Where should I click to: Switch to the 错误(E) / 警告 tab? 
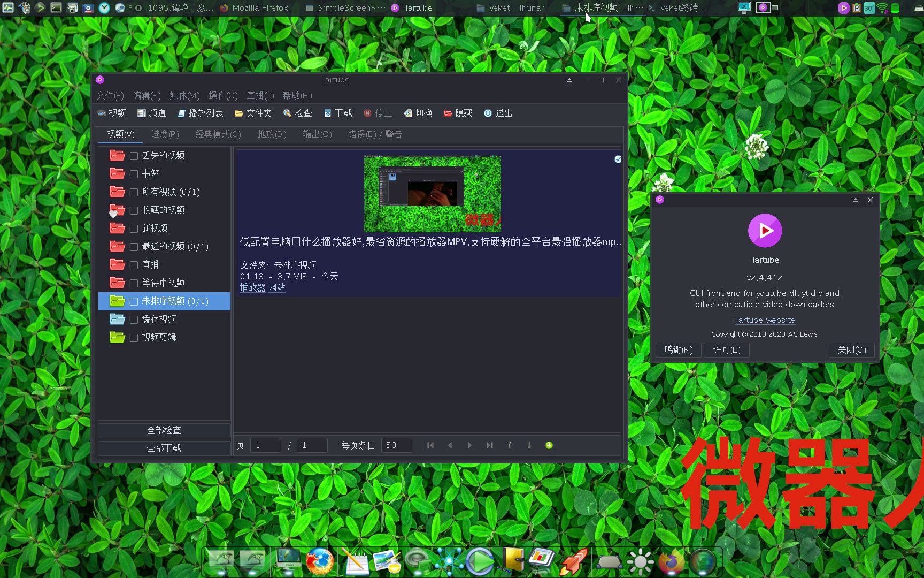[x=375, y=134]
